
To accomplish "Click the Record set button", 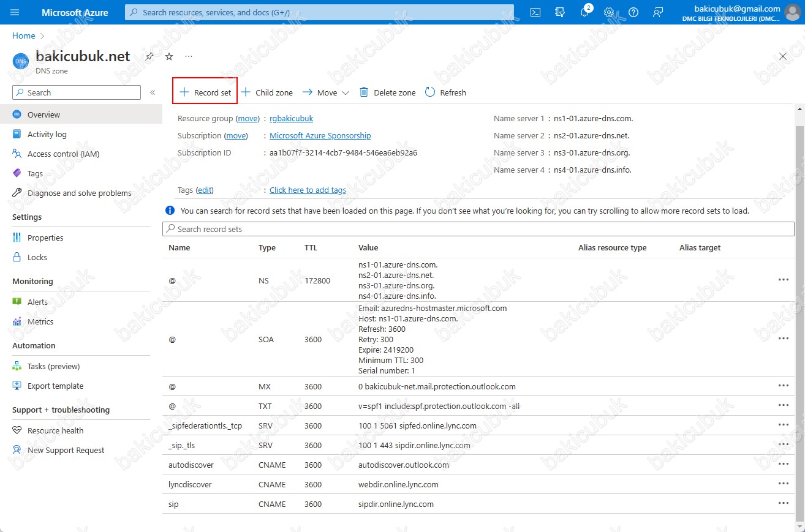I will [205, 92].
